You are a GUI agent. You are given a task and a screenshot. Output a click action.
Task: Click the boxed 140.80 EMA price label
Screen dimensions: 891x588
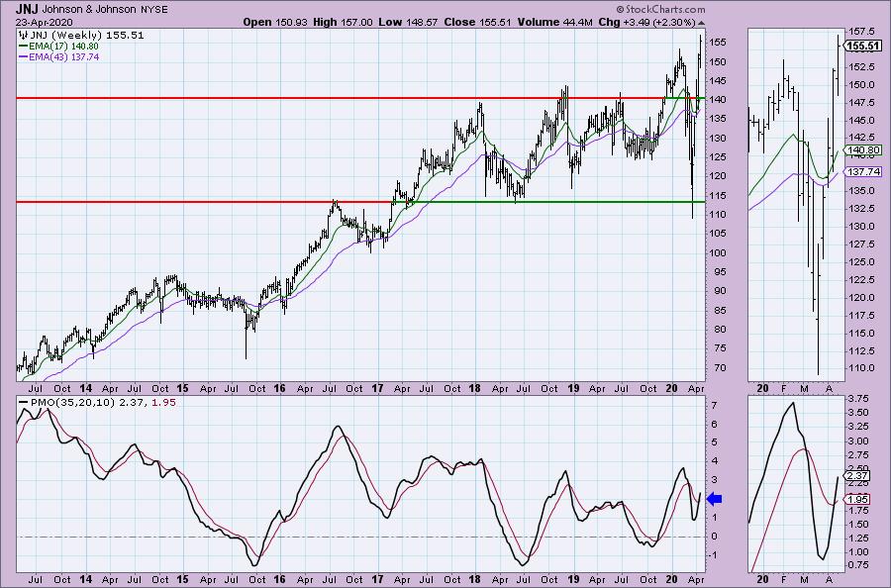(x=862, y=150)
